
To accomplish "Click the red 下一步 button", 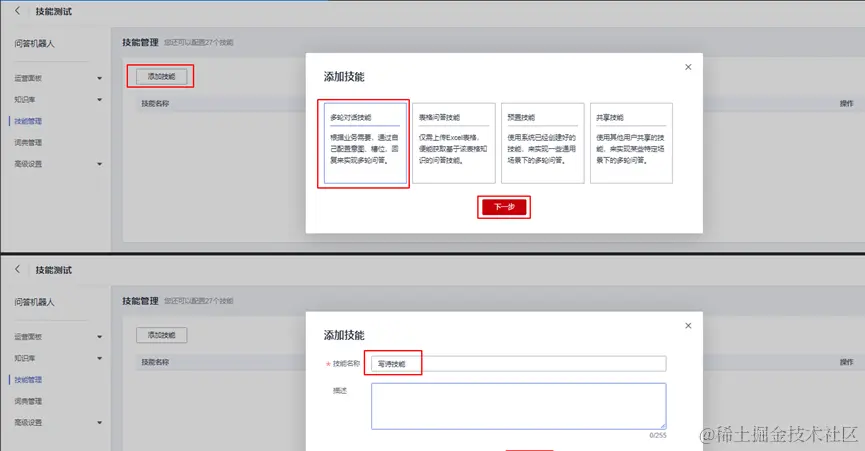I will pos(504,207).
